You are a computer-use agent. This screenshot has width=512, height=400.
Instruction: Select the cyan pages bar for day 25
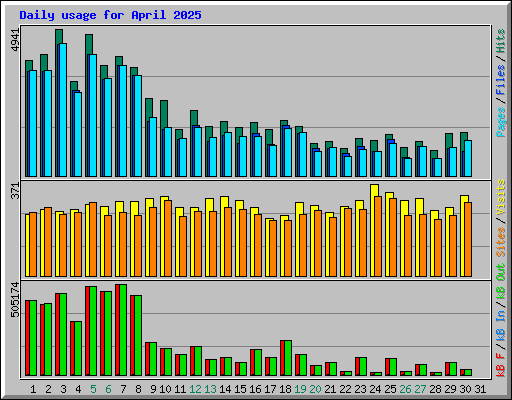[393, 160]
